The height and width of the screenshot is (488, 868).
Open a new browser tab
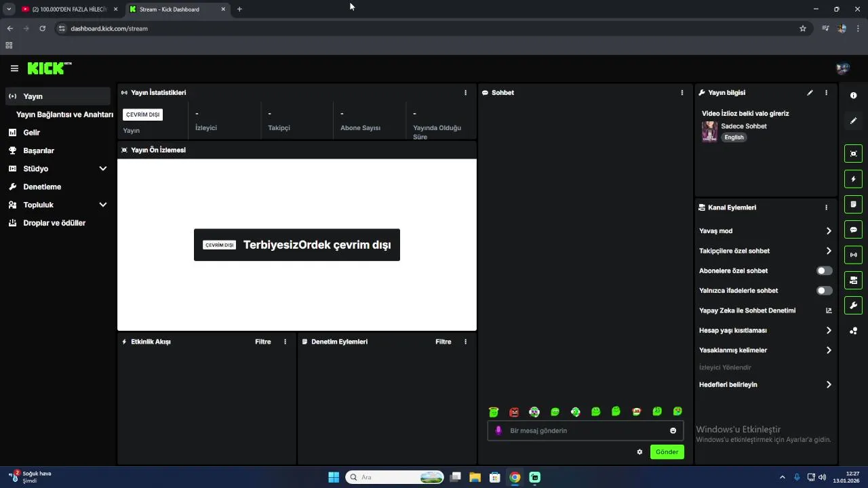[239, 9]
